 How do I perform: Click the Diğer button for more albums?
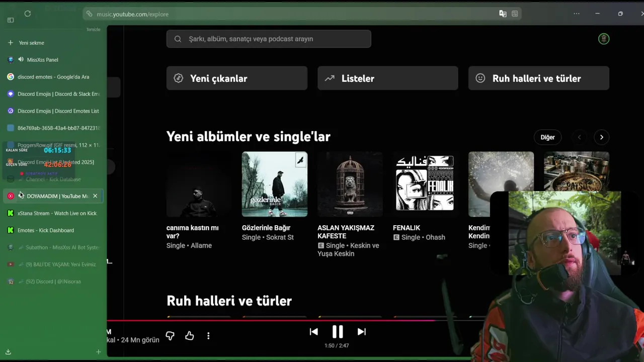547,137
